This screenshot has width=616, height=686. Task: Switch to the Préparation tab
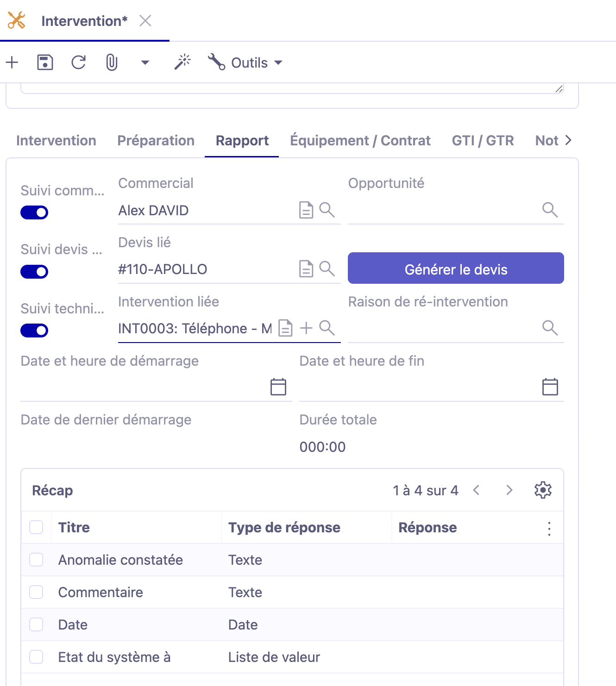pos(156,141)
